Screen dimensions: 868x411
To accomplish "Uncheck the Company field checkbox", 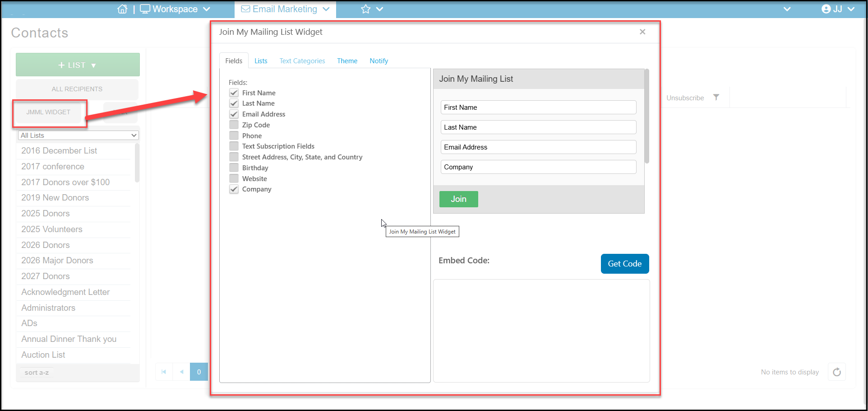I will 234,189.
